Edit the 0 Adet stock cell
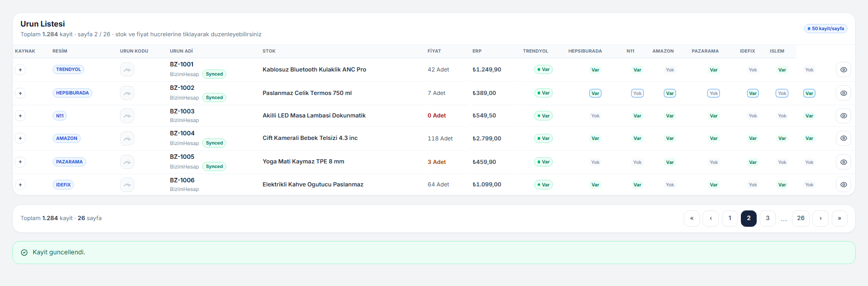 437,115
